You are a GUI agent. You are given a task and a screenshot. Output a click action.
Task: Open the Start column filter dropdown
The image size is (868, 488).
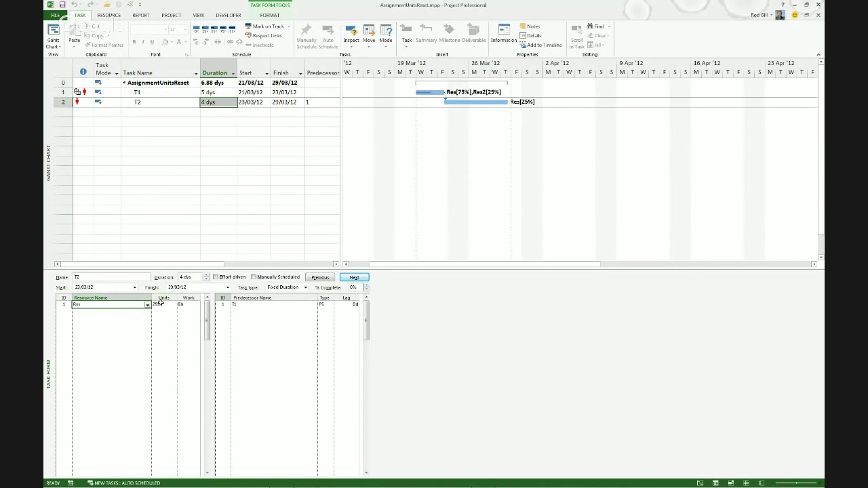267,73
